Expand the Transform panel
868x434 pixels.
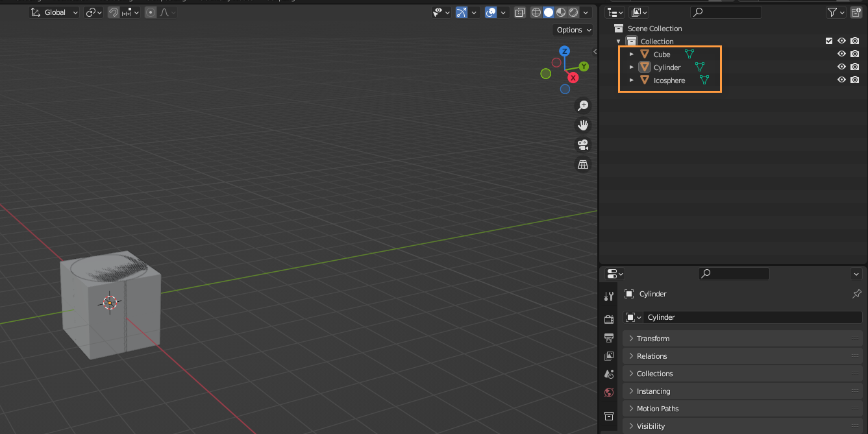743,339
